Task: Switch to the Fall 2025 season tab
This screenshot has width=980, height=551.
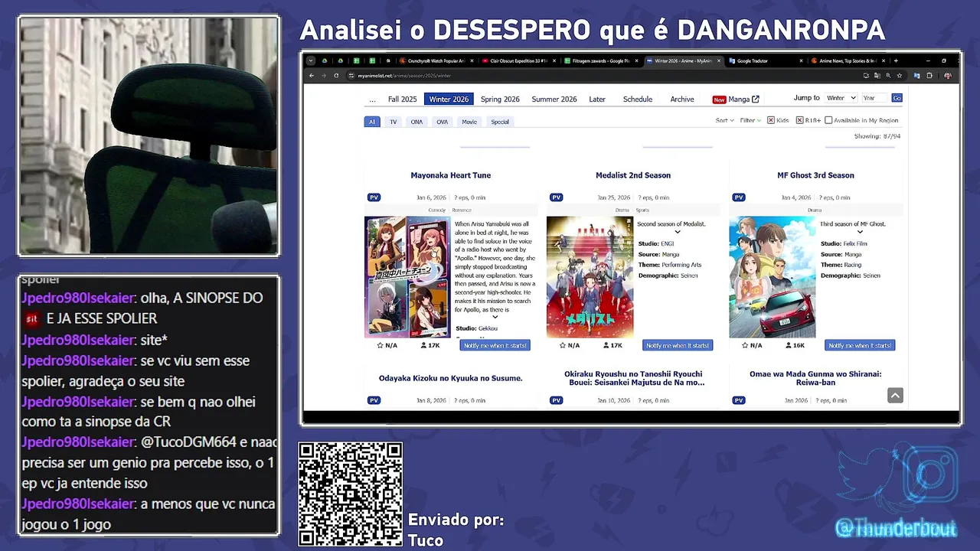Action: [402, 99]
